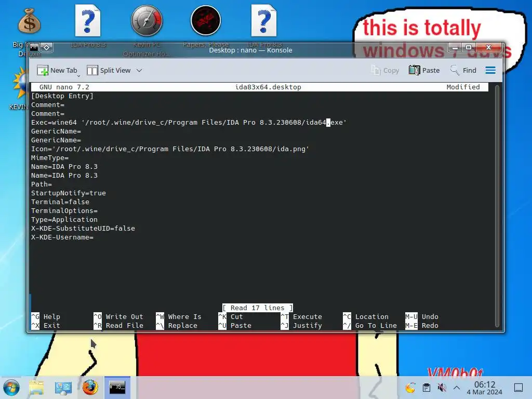Click the ^R Read File shortcut label
The image size is (532, 399).
(118, 325)
